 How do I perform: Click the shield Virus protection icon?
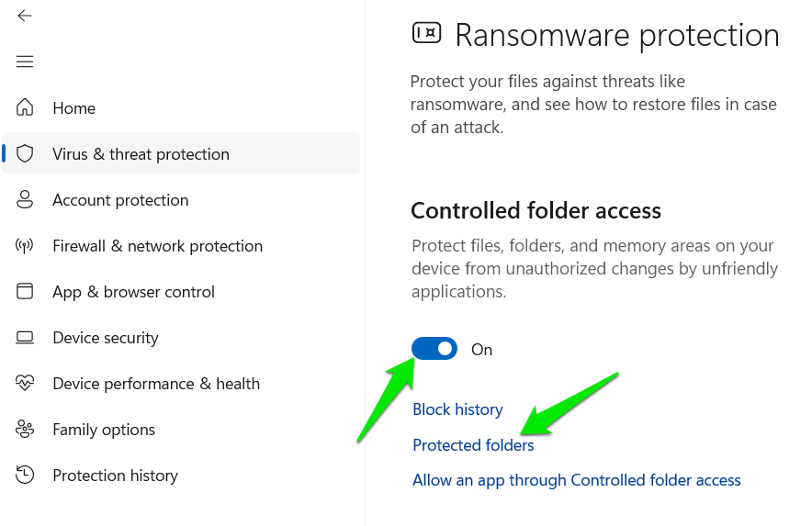(x=25, y=153)
